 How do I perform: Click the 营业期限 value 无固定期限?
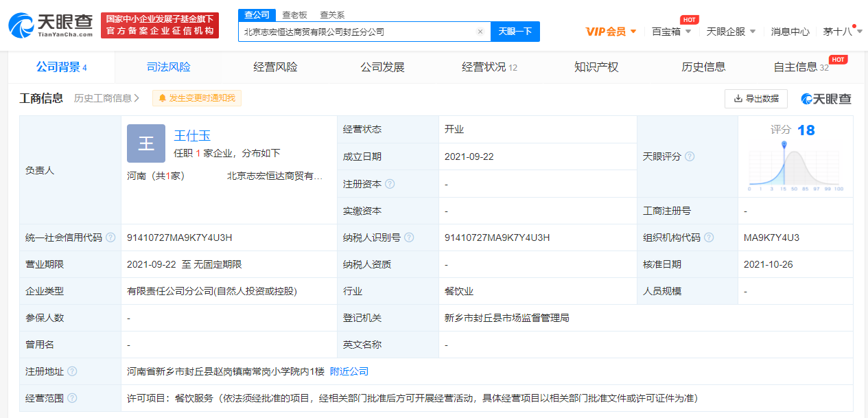(218, 264)
